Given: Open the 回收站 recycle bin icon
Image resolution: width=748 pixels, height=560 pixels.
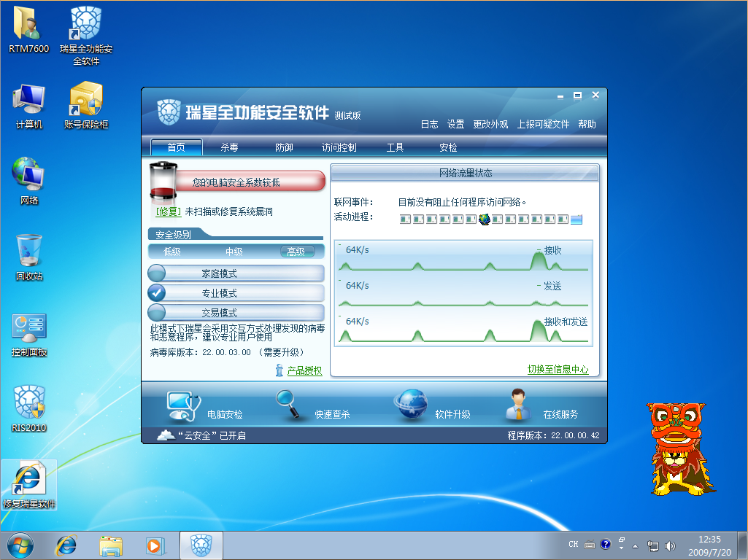Looking at the screenshot, I should [28, 257].
